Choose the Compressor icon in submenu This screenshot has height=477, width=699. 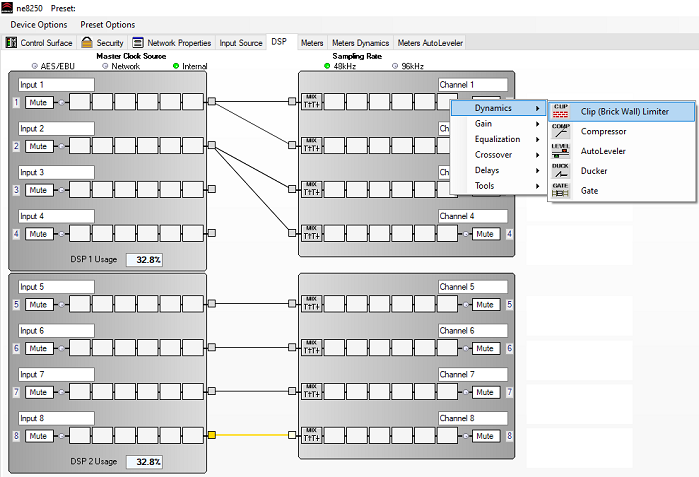point(561,131)
